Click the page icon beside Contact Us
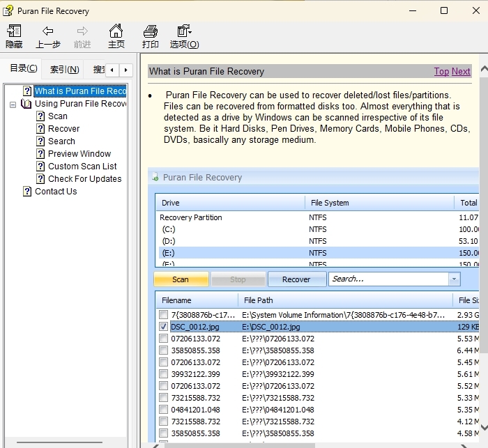This screenshot has height=448, width=488. click(x=27, y=192)
